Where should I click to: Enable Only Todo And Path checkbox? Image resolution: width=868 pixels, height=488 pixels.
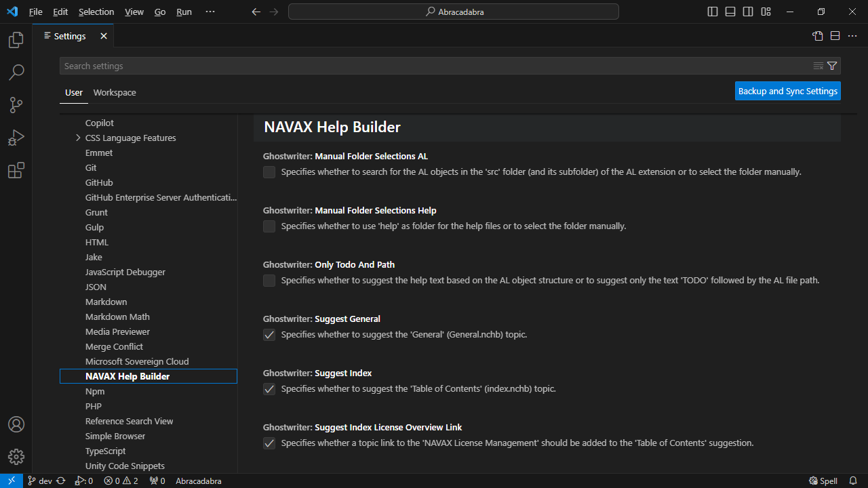tap(269, 281)
